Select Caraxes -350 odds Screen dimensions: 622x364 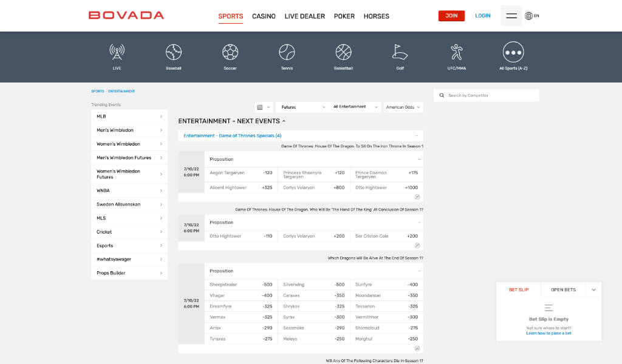tap(314, 295)
